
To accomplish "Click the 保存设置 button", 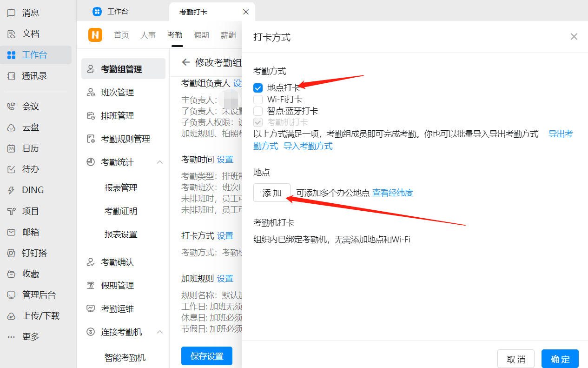I will [x=206, y=355].
